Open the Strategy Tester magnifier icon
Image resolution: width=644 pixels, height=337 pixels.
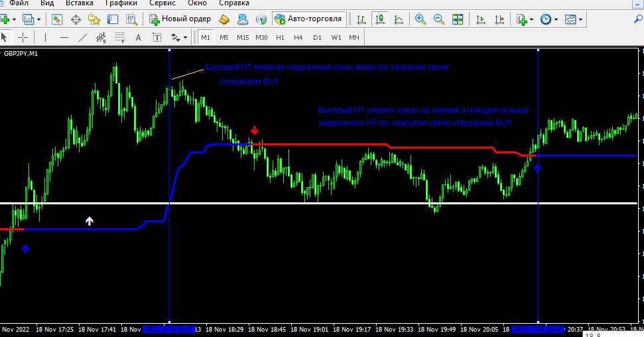[x=131, y=19]
